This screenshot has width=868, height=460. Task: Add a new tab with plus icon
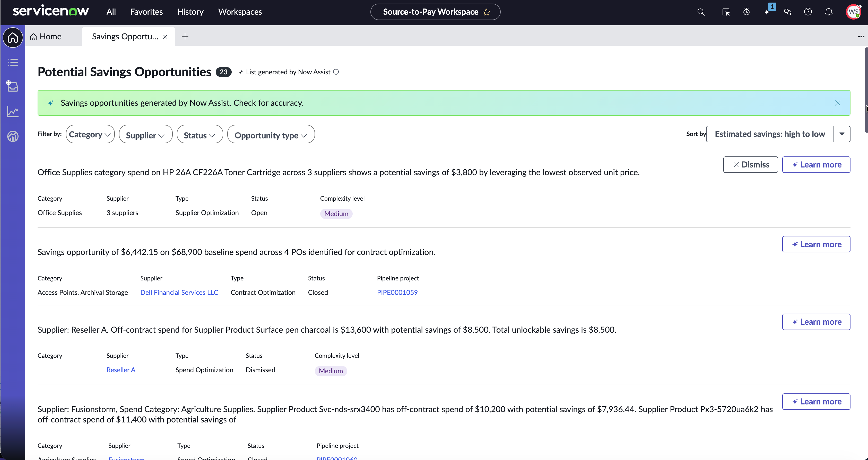185,36
